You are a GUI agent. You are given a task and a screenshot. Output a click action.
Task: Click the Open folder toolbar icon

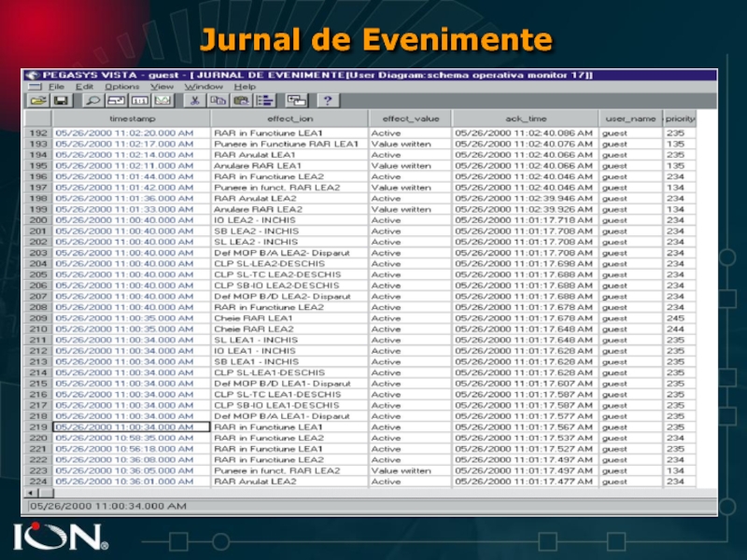(x=38, y=101)
